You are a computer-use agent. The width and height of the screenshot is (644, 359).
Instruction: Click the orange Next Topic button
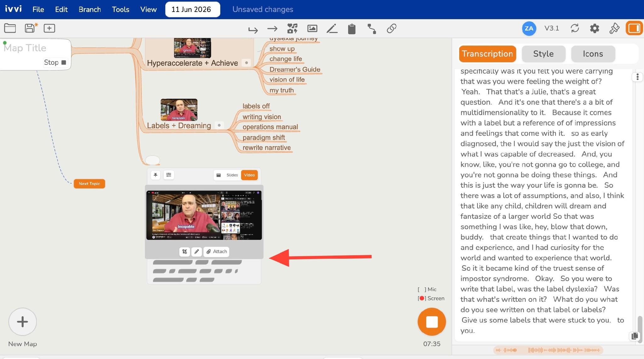pyautogui.click(x=89, y=184)
